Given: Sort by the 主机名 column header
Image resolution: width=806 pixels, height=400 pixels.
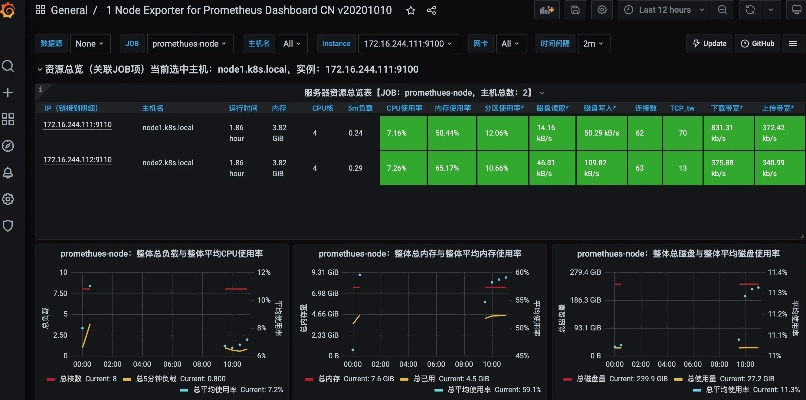Looking at the screenshot, I should (x=153, y=108).
